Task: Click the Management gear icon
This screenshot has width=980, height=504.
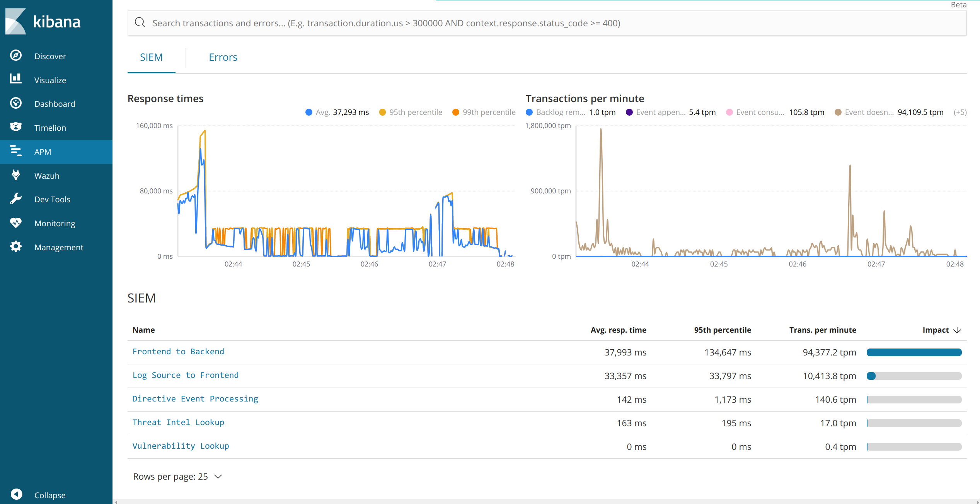Action: [16, 247]
